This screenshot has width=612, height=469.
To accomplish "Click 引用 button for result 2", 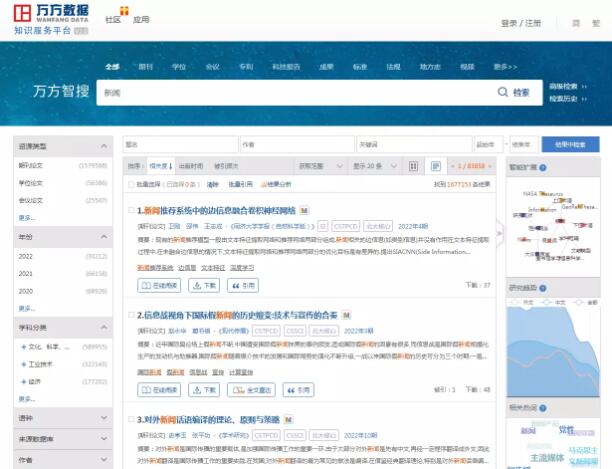I will [298, 390].
